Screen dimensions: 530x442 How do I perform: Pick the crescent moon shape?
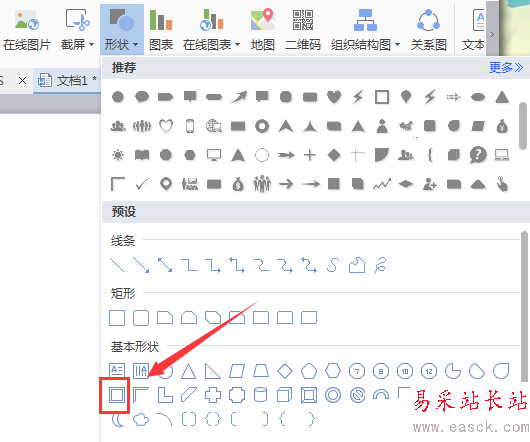(117, 419)
